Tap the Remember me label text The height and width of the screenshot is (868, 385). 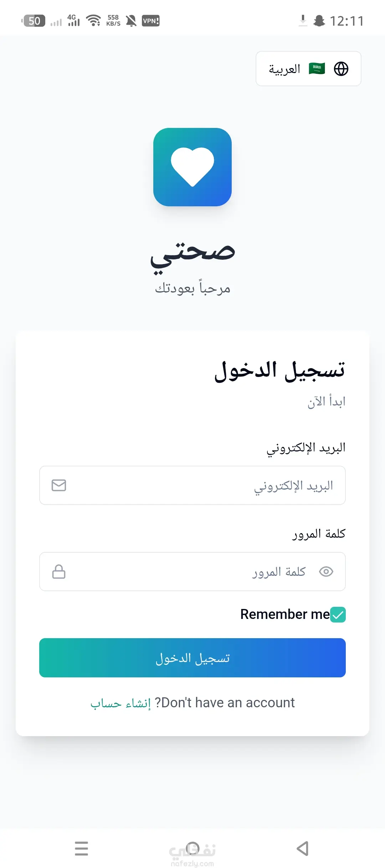coord(285,614)
